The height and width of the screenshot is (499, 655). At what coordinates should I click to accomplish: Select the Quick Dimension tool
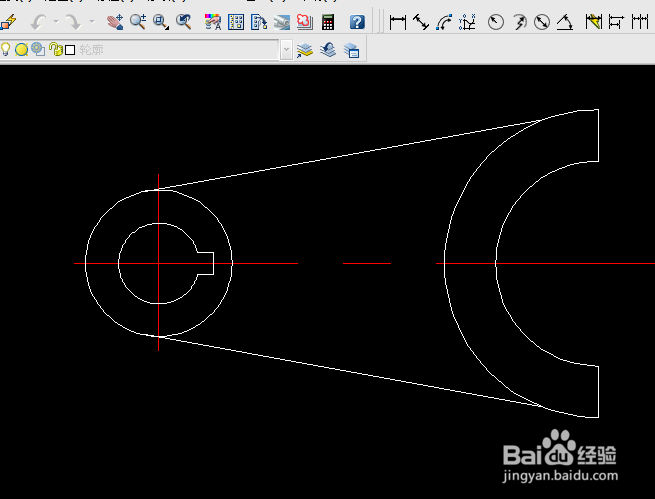click(x=594, y=22)
